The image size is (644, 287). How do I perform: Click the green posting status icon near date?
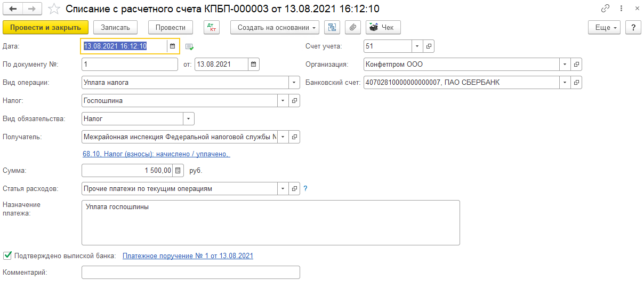click(x=189, y=47)
